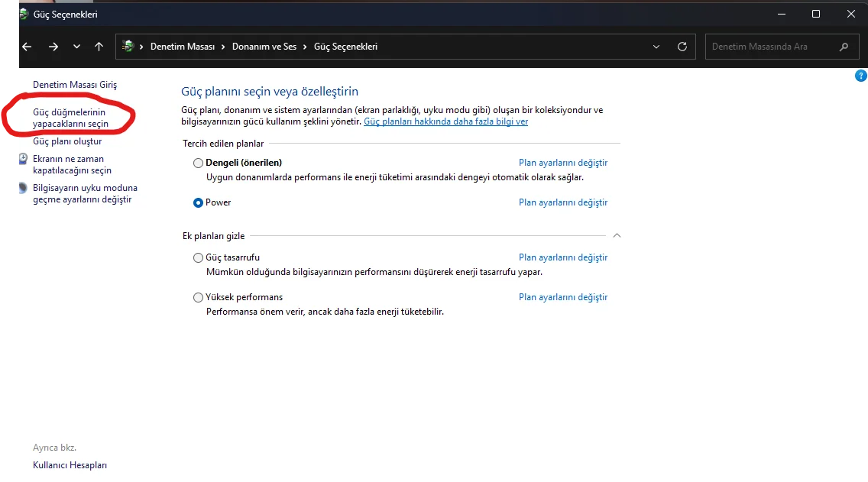Refresh the Güç Seçenekleri page
The width and height of the screenshot is (868, 482).
[x=682, y=47]
